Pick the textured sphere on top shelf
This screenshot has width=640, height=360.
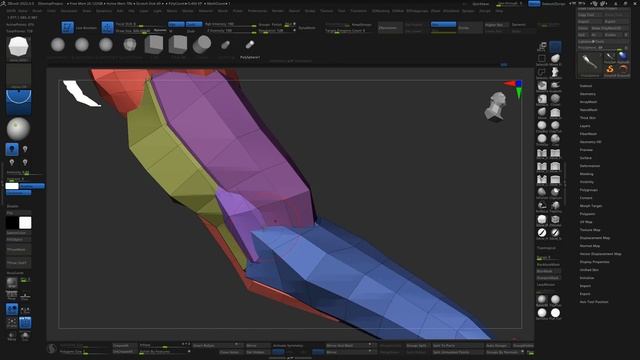130,44
